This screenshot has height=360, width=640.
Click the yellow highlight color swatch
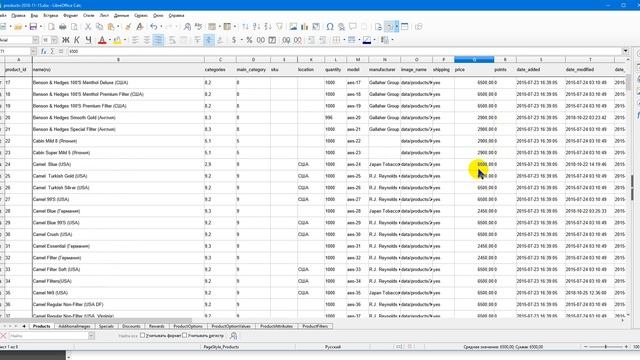pos(118,40)
